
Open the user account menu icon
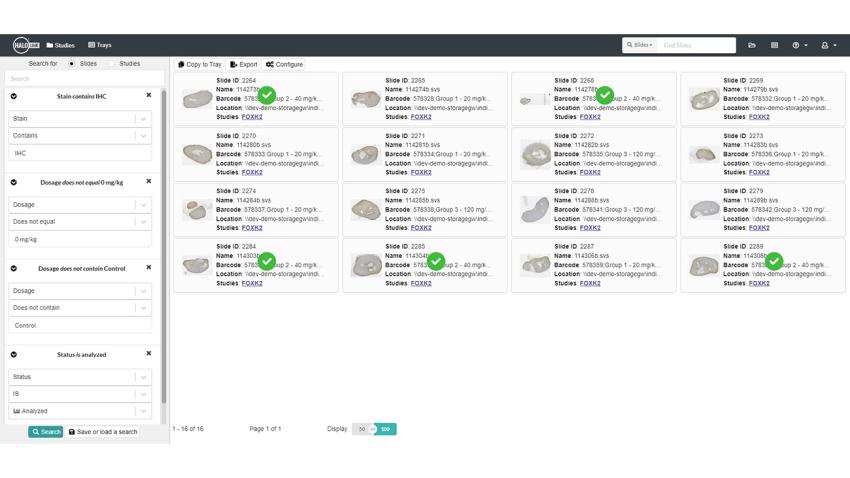(827, 45)
